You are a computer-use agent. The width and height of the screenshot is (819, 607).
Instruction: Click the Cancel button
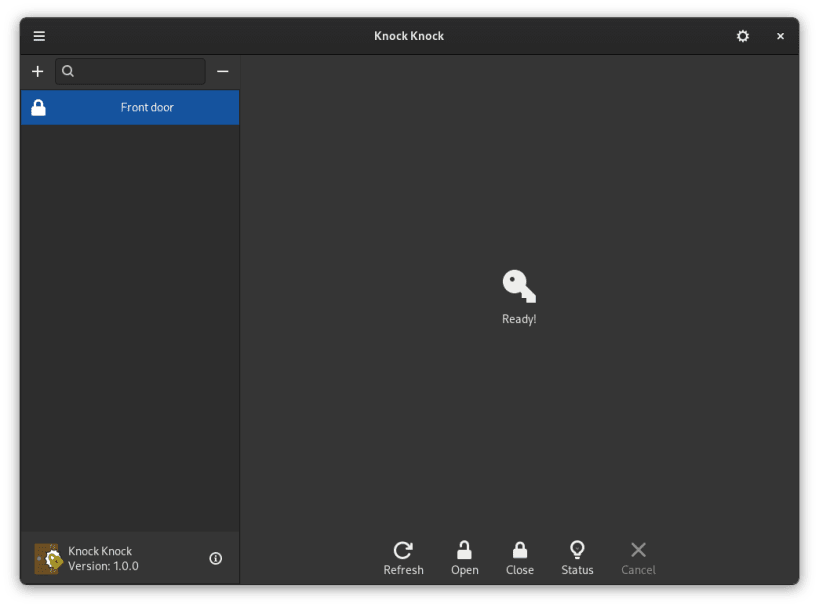point(638,558)
